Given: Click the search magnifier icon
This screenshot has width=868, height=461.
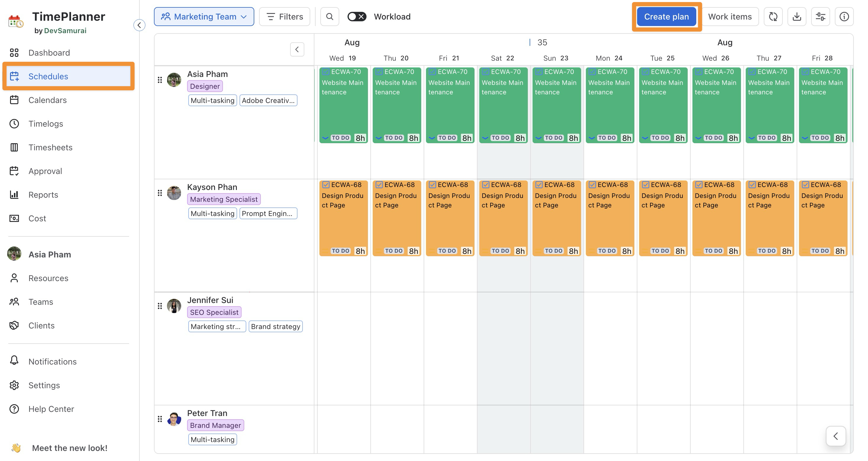Looking at the screenshot, I should [329, 17].
